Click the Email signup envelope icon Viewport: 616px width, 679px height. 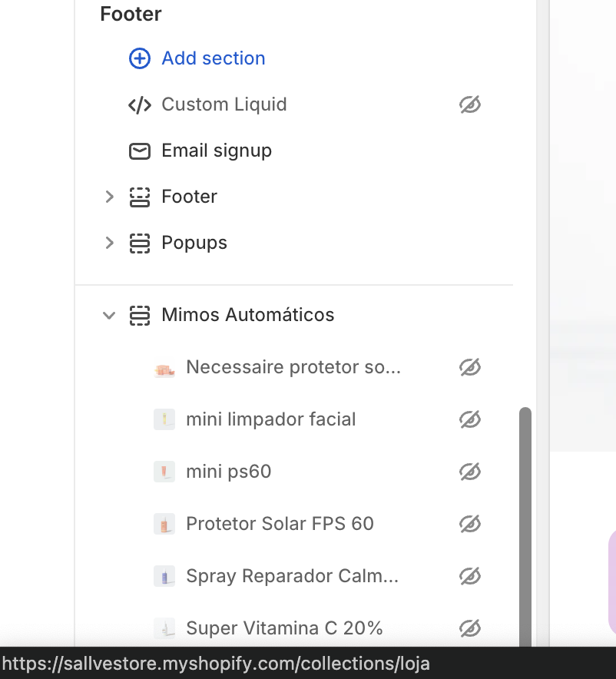(139, 151)
